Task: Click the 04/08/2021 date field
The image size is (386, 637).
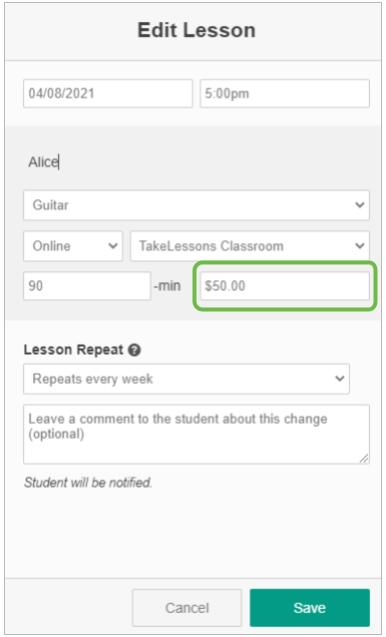Action: [108, 93]
